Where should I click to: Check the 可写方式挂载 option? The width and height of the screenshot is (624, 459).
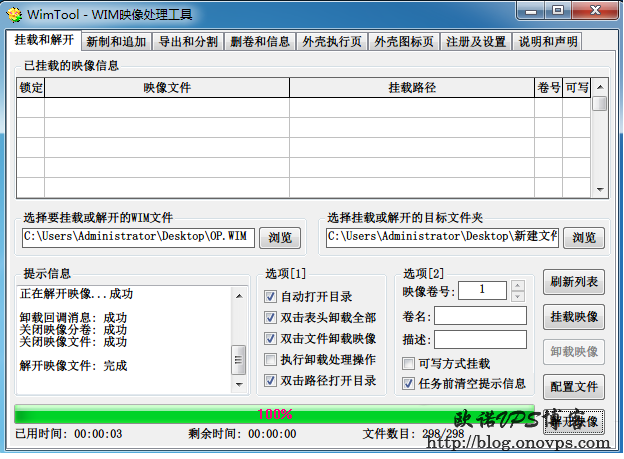coord(408,364)
